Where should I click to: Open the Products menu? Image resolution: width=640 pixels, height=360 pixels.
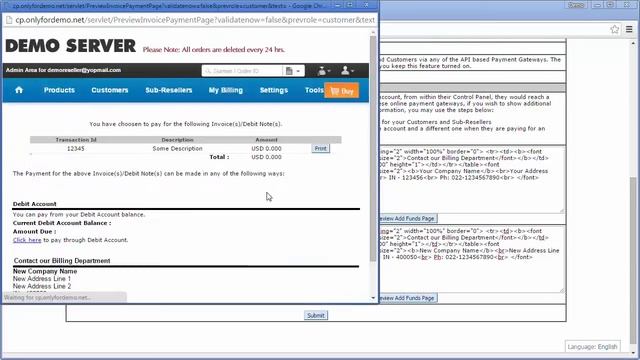click(59, 90)
